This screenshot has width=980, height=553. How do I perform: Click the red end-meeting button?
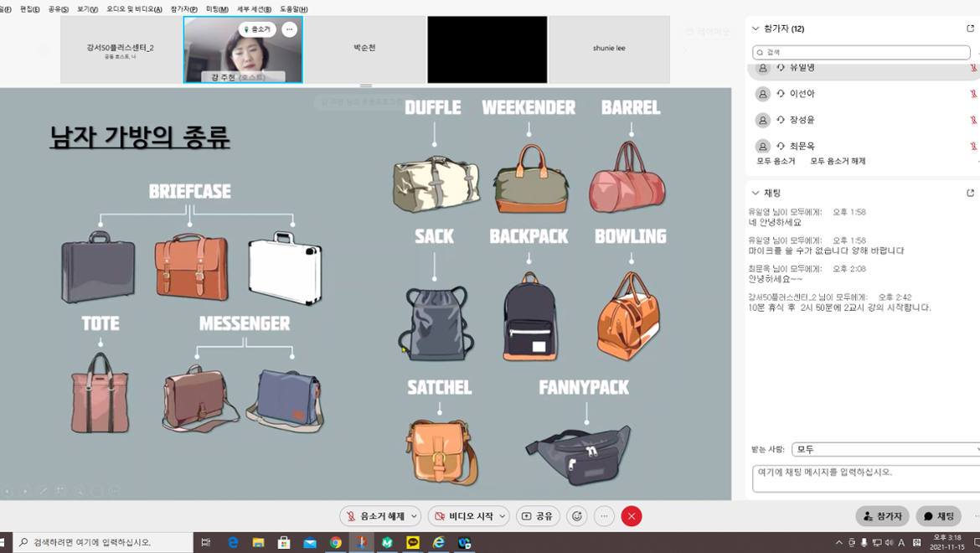pos(632,516)
